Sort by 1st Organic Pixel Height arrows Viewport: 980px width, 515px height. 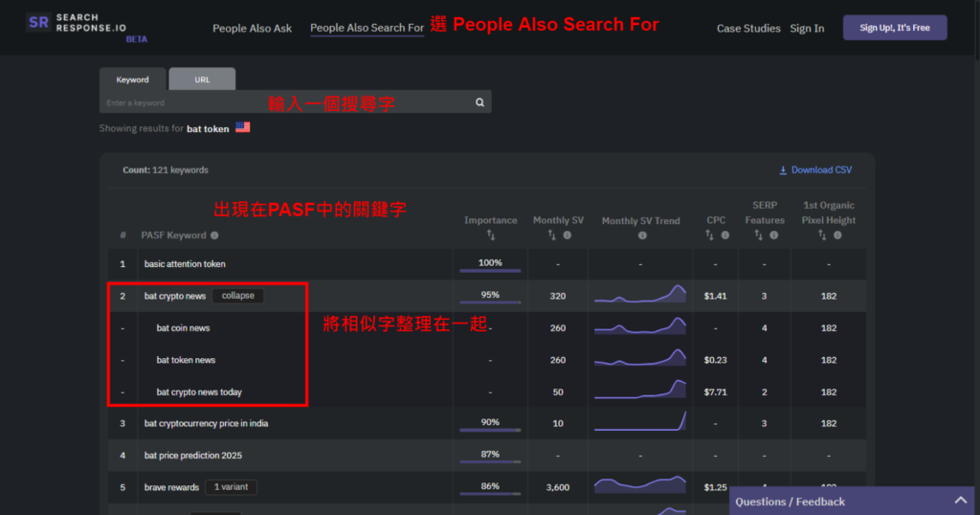822,235
